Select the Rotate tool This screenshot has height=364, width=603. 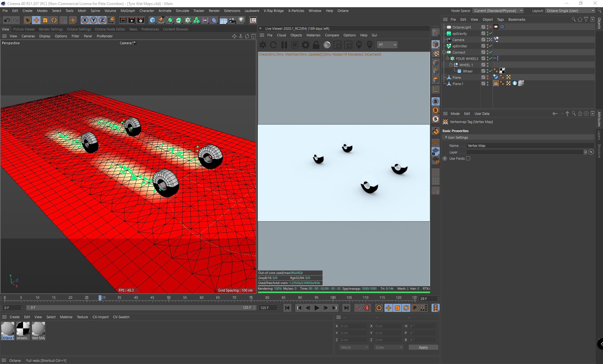(x=54, y=20)
